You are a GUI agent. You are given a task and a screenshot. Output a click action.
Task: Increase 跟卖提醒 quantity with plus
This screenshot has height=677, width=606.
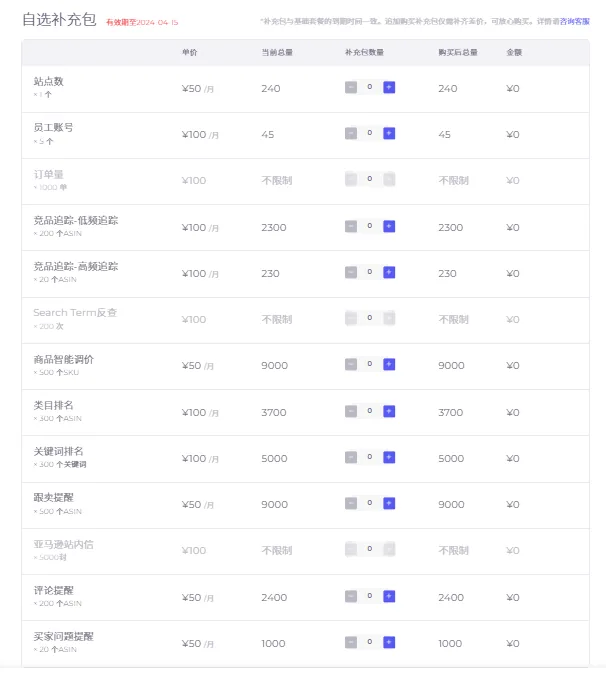[389, 503]
